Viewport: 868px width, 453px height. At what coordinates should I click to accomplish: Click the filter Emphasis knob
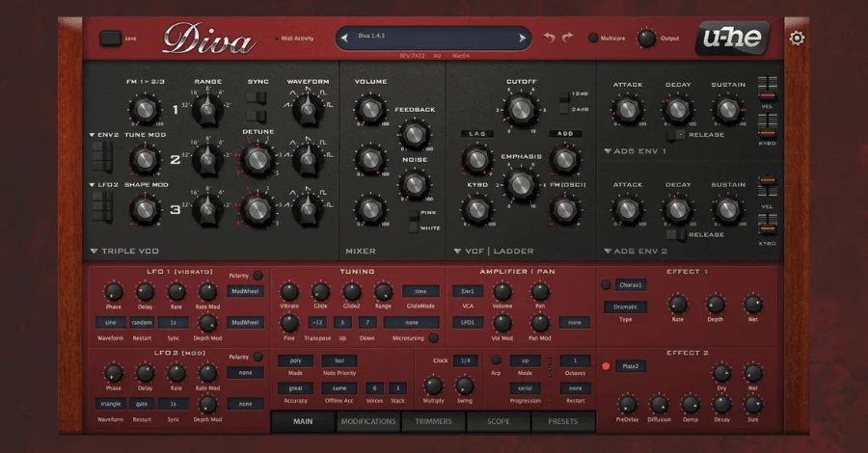tap(520, 185)
